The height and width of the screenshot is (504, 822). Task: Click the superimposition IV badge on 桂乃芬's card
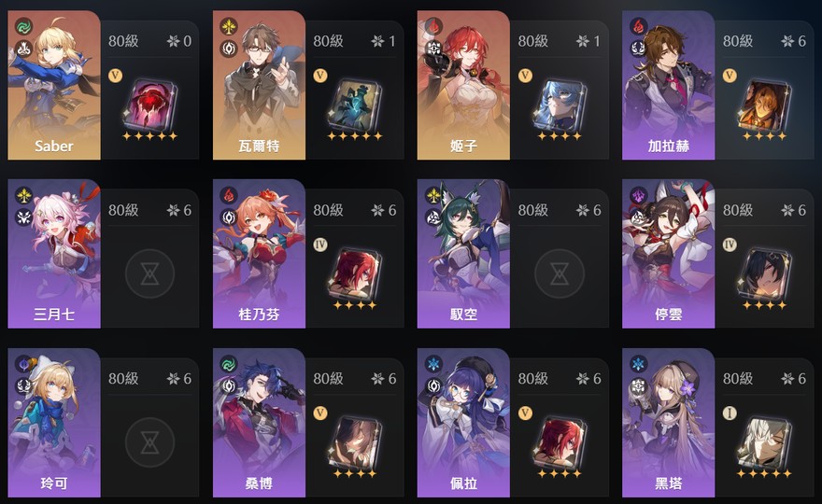click(x=319, y=245)
